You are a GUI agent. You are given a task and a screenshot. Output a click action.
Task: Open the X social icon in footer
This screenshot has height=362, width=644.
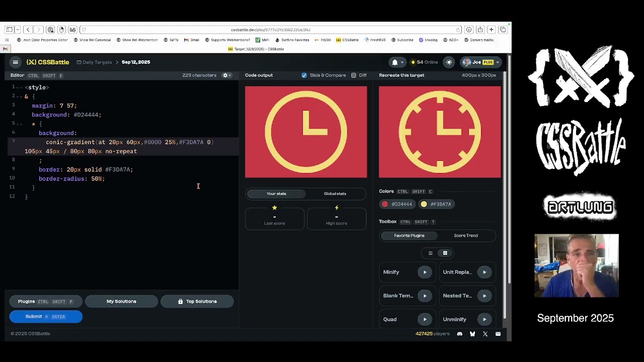pyautogui.click(x=485, y=334)
